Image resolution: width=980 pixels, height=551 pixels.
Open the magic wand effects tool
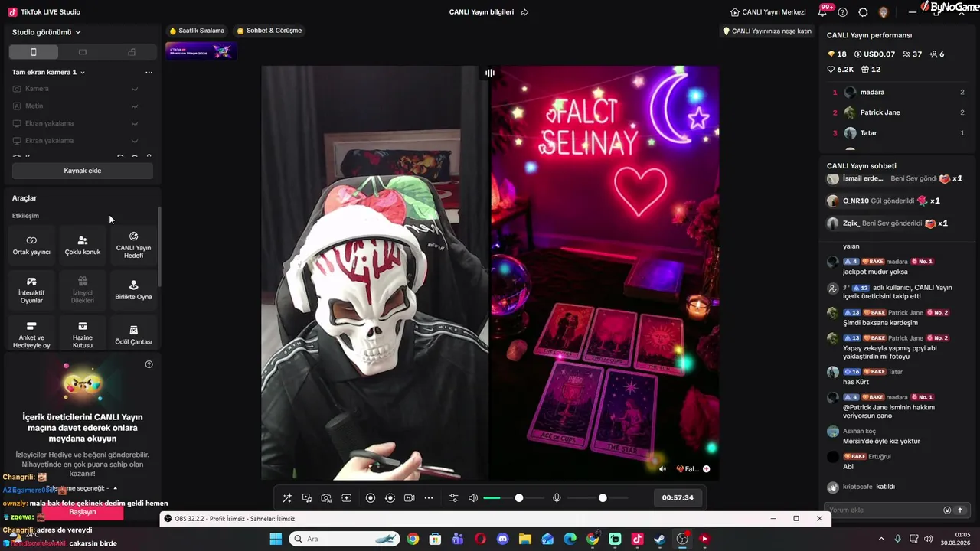click(287, 498)
